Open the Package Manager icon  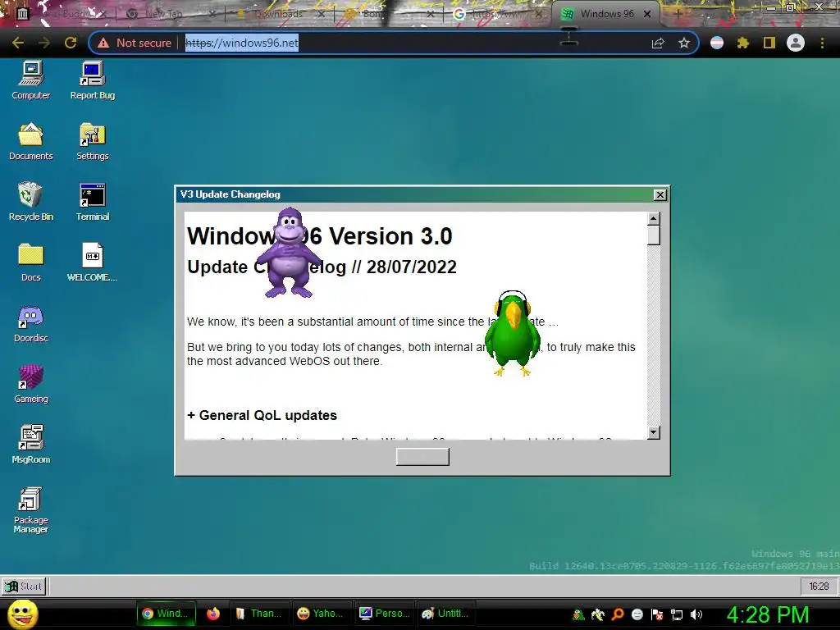pos(31,510)
